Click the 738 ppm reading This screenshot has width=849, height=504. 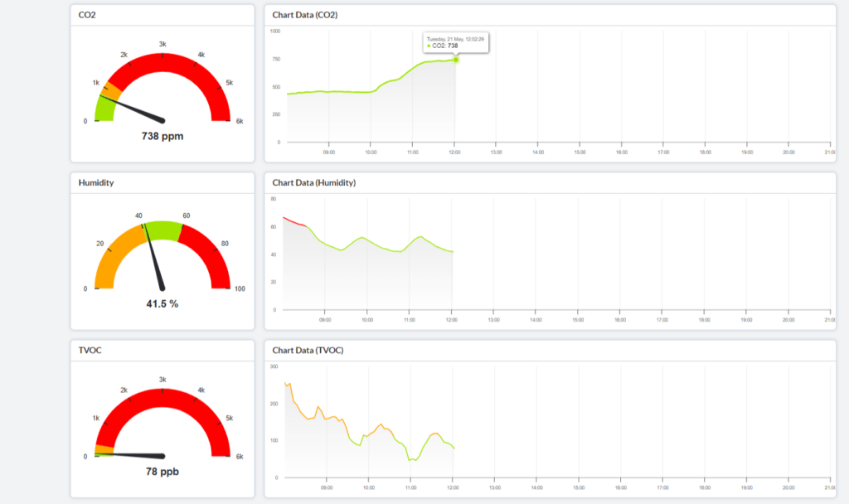coord(163,136)
